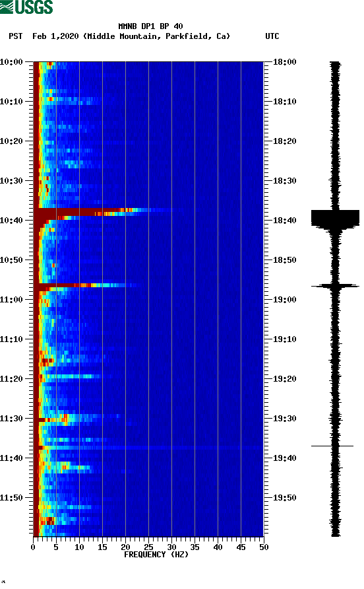
Task: Click the '15' frequency axis tick label
Action: coord(102,547)
